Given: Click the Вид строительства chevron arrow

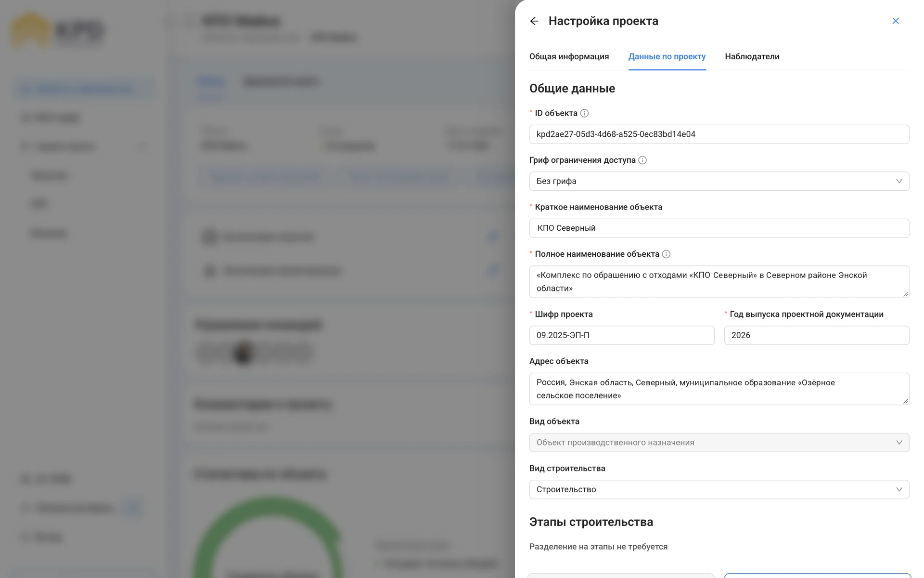Looking at the screenshot, I should pyautogui.click(x=899, y=489).
